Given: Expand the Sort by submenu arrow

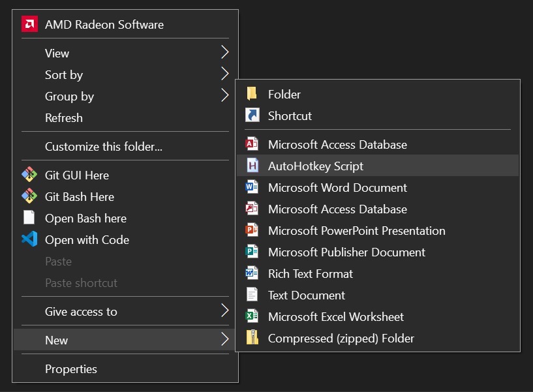Looking at the screenshot, I should pyautogui.click(x=225, y=74).
